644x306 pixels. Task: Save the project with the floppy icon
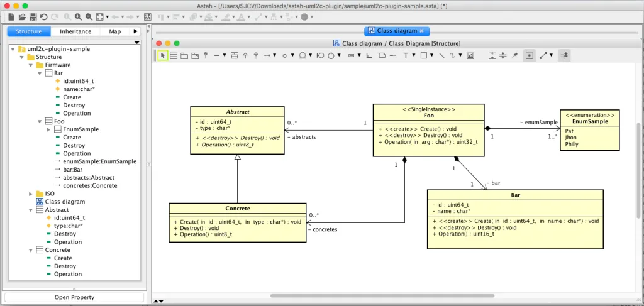pos(33,17)
